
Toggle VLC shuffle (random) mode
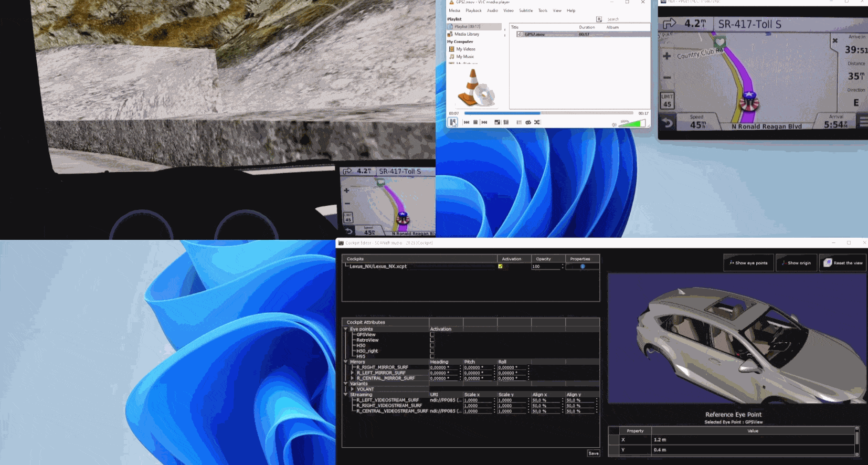click(537, 122)
